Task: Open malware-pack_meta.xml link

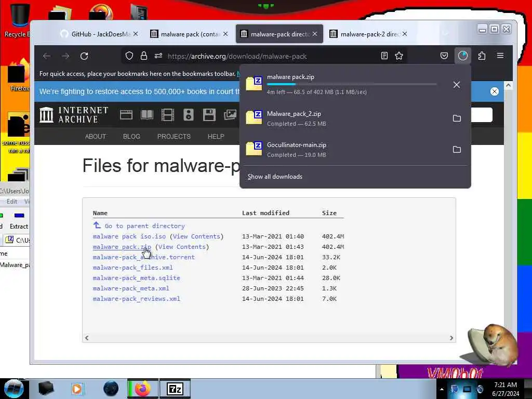Action: tap(131, 288)
